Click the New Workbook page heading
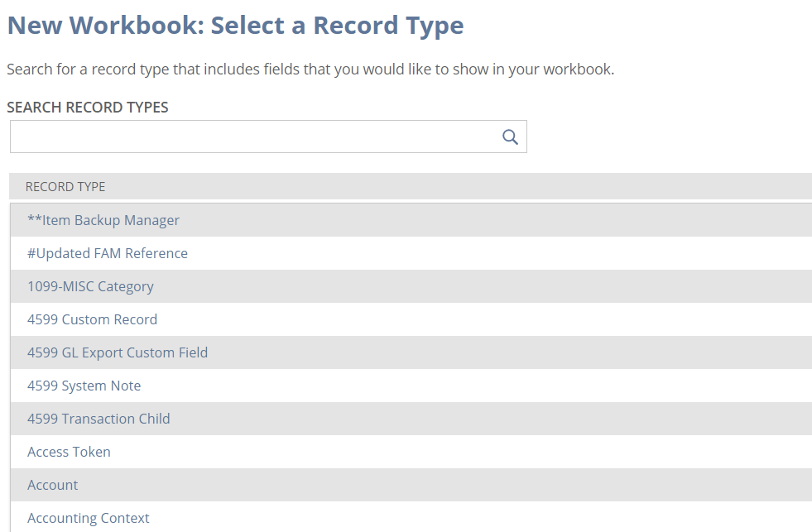This screenshot has width=812, height=532. 235,26
